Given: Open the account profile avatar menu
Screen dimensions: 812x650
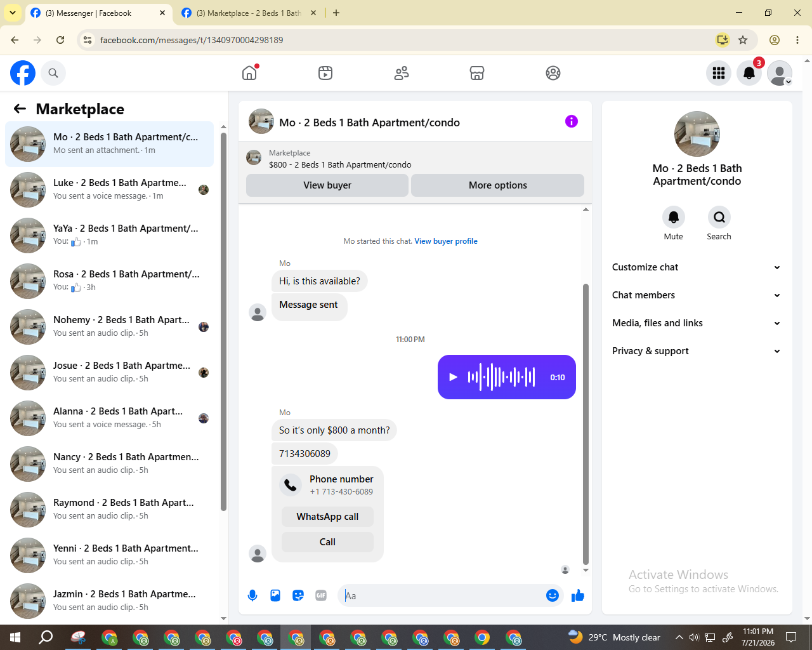Looking at the screenshot, I should (x=780, y=73).
